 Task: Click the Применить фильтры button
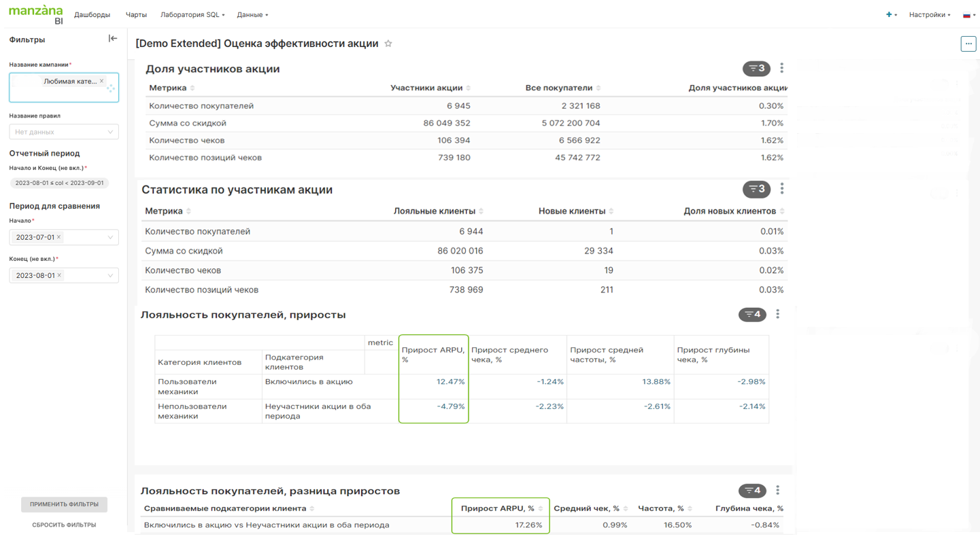click(x=64, y=504)
